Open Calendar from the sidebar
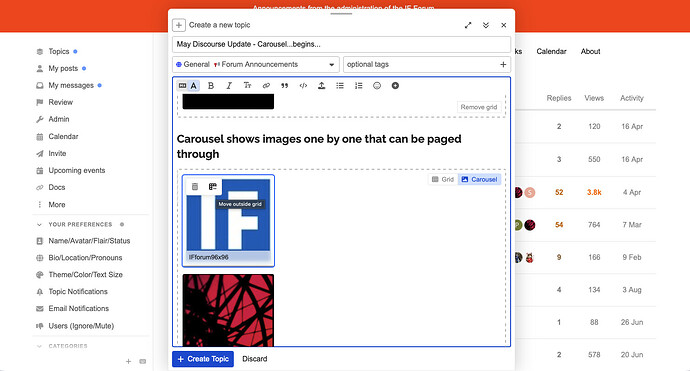Viewport: 690px width, 371px height. (x=63, y=136)
